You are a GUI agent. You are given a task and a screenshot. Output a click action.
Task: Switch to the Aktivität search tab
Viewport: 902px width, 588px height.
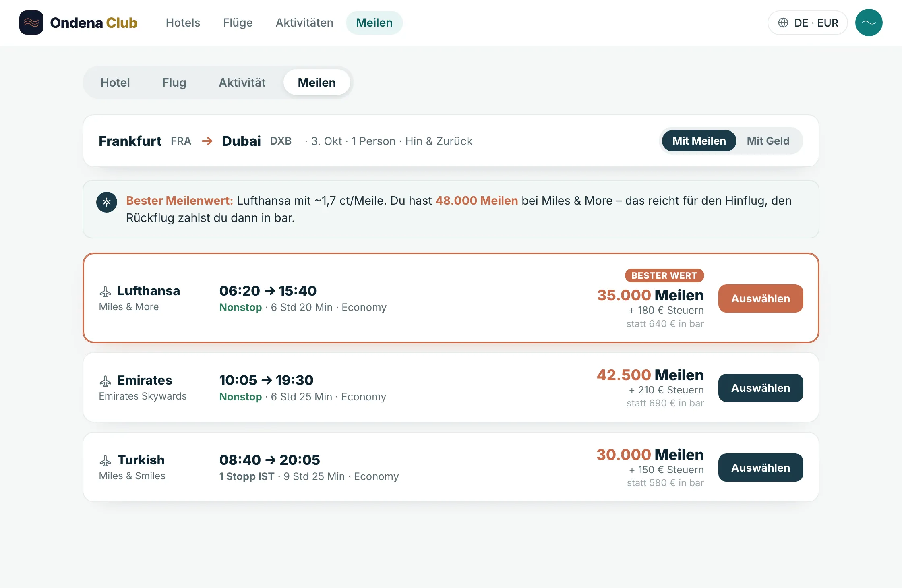(242, 83)
